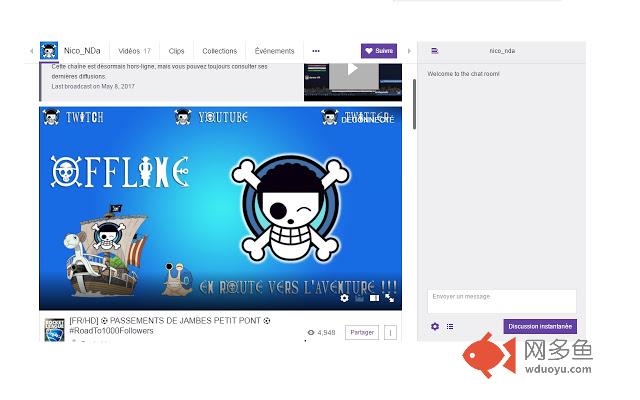Switch to the Clips tab

coord(176,51)
